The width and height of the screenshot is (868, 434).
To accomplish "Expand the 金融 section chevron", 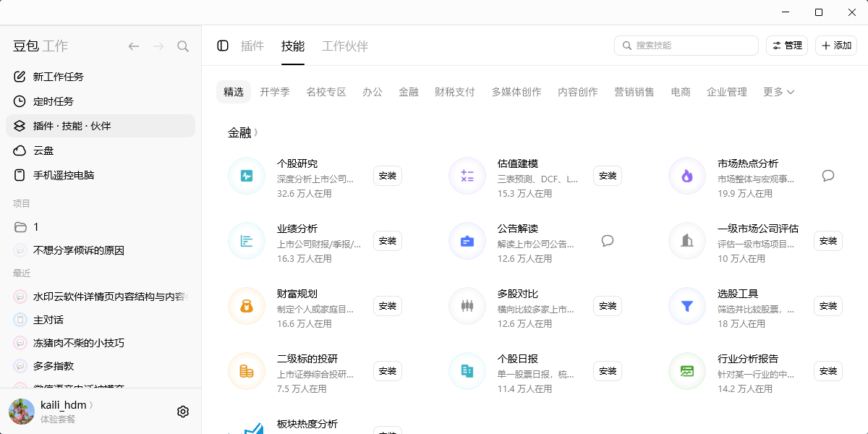I will [256, 133].
